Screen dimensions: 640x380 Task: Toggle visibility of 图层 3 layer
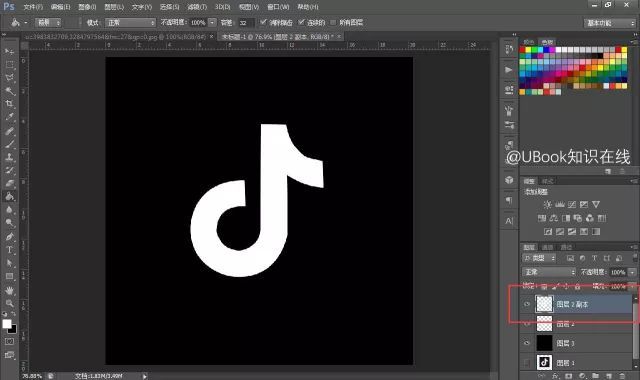(x=527, y=343)
